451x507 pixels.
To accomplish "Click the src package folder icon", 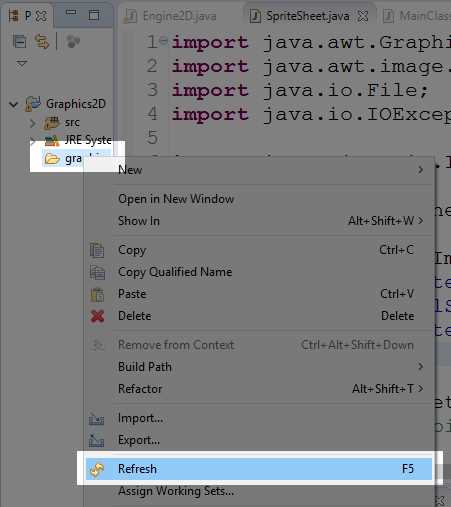I will tap(52, 123).
